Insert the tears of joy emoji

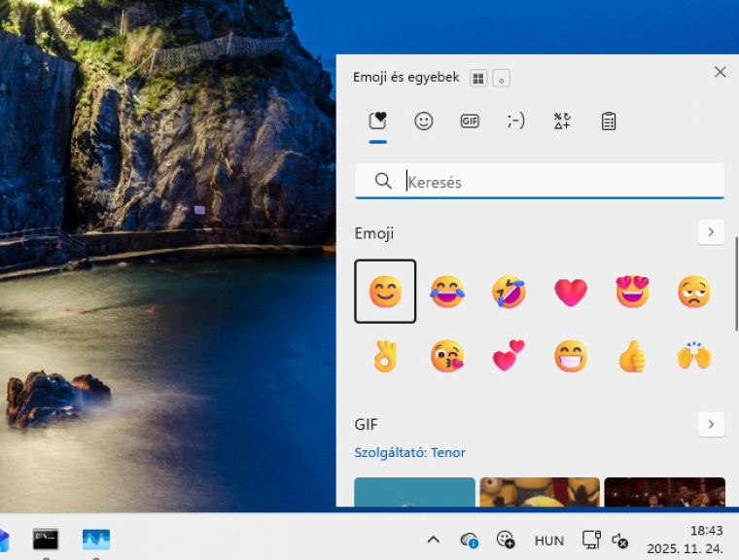[447, 292]
